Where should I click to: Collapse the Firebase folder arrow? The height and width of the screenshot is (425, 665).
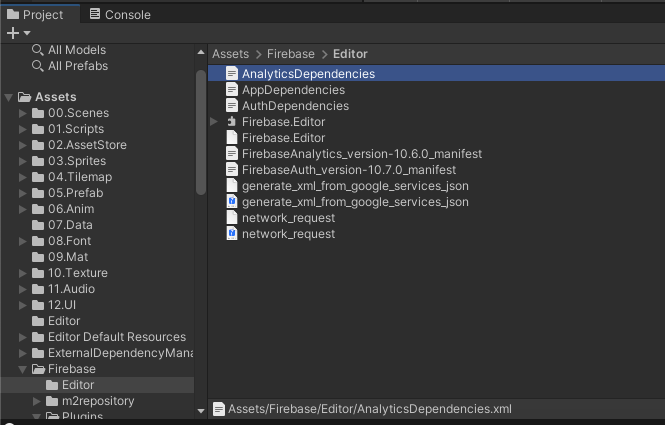pyautogui.click(x=23, y=369)
